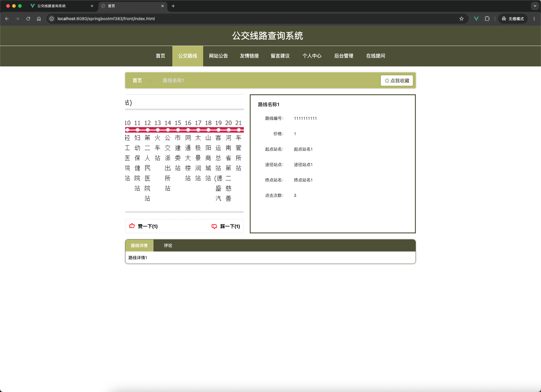Image resolution: width=541 pixels, height=392 pixels.
Task: Open 后台管理 in the navigation bar
Action: click(x=344, y=56)
